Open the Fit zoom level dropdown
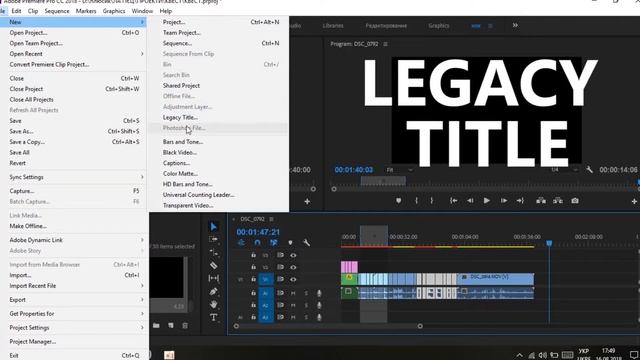This screenshot has width=640, height=360. click(399, 169)
